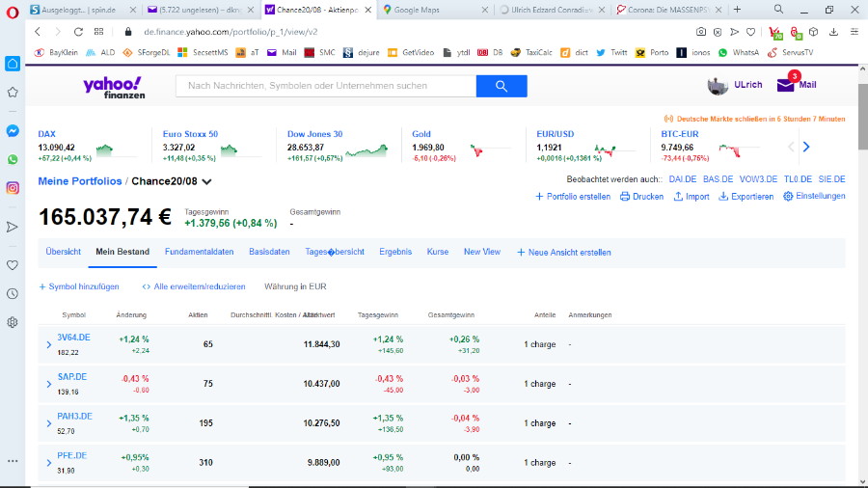Viewport: 868px width, 488px height.
Task: Expand the SAP.DE holding row
Action: click(x=49, y=384)
